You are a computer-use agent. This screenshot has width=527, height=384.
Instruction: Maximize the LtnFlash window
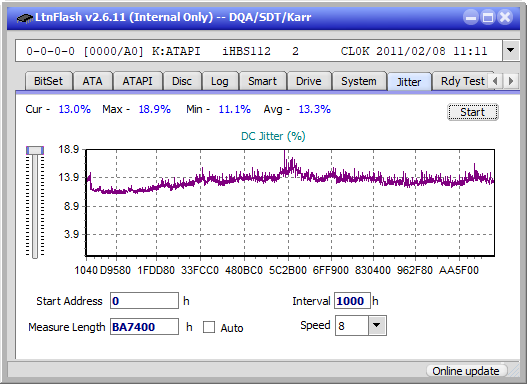click(488, 17)
